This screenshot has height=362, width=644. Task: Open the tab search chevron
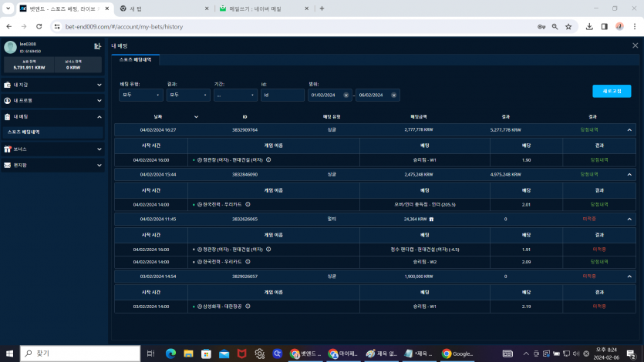[8, 8]
